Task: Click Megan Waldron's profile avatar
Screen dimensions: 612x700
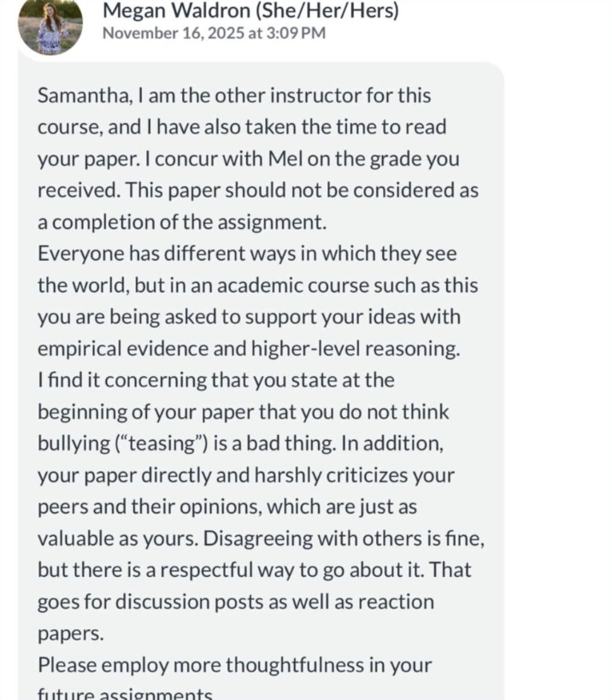Action: click(50, 25)
